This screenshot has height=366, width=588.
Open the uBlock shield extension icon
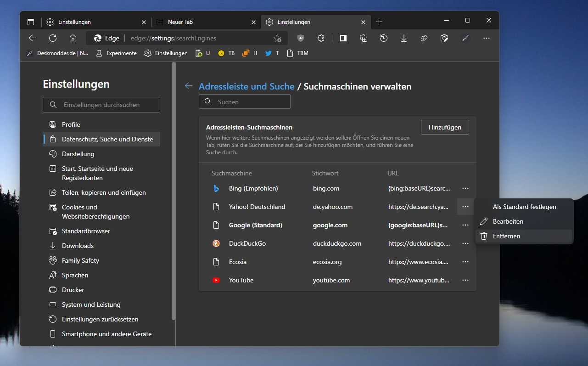click(x=301, y=38)
